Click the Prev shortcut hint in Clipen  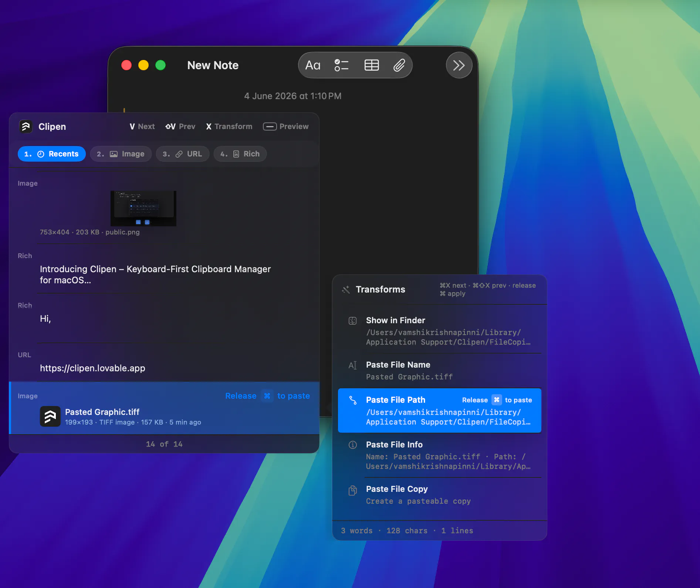[180, 126]
